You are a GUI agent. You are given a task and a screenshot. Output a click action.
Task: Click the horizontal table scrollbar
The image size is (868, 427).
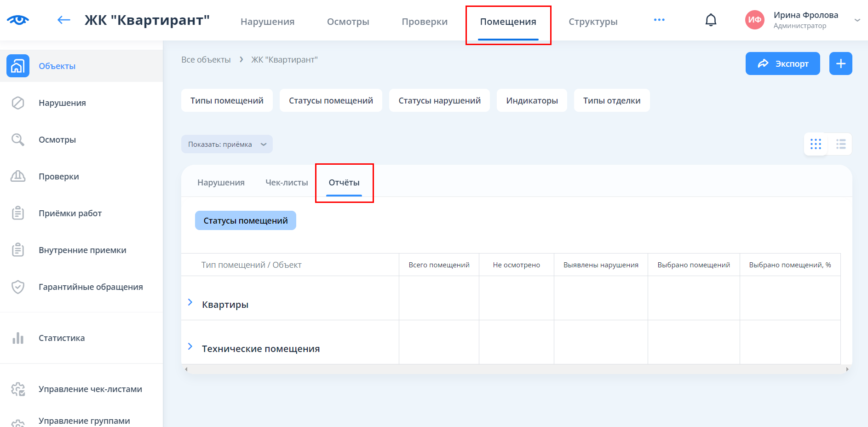516,369
